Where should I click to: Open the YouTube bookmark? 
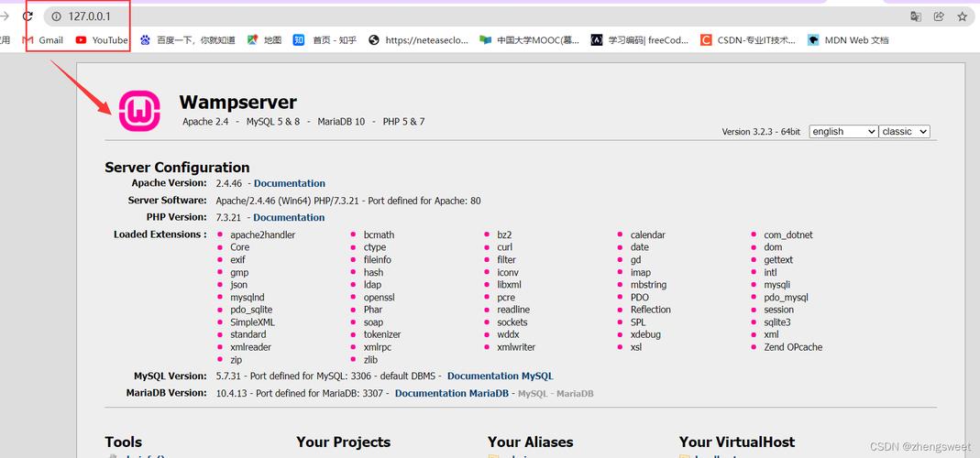(x=102, y=40)
